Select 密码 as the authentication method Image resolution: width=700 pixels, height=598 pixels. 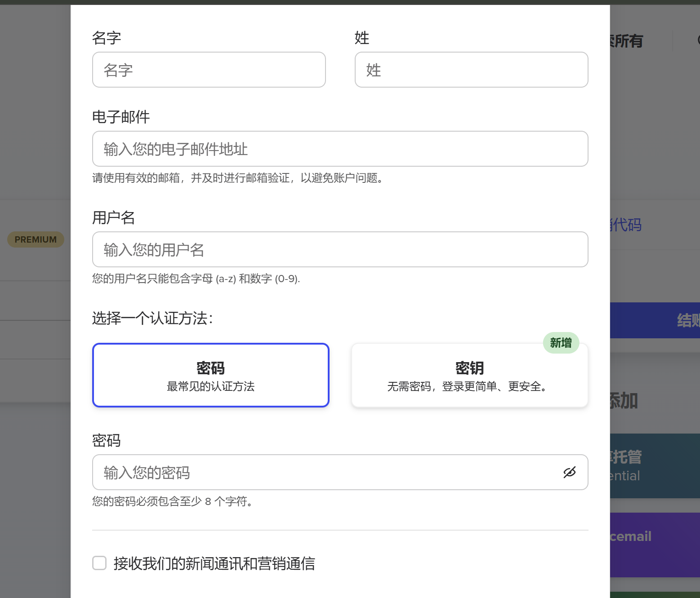(x=210, y=375)
